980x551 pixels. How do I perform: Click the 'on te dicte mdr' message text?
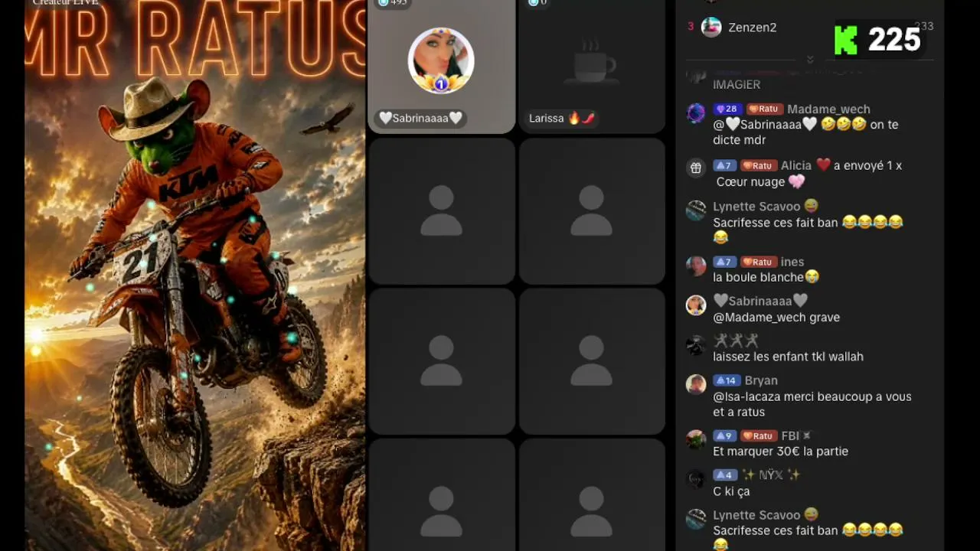pyautogui.click(x=805, y=132)
